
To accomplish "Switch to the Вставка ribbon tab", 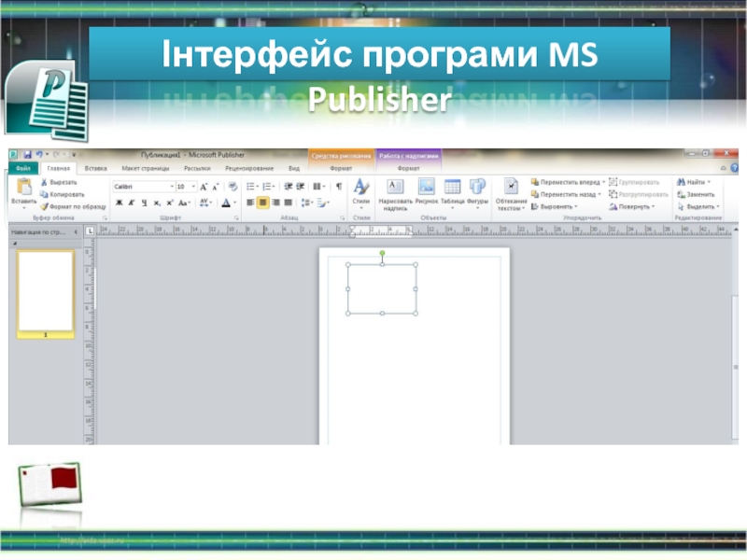I will pos(95,168).
